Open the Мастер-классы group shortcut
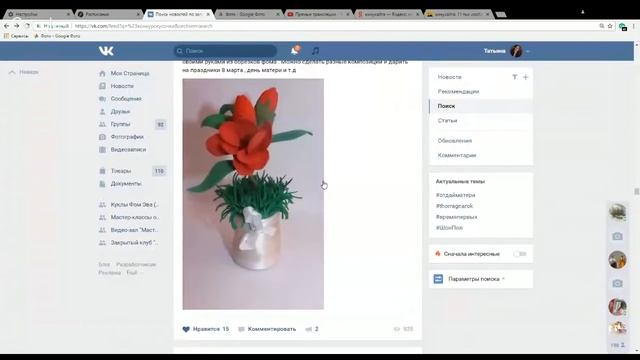640x360 pixels. tap(135, 217)
